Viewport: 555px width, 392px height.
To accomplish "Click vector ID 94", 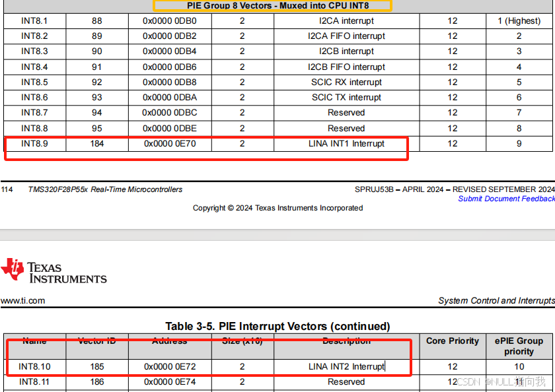I will click(96, 112).
